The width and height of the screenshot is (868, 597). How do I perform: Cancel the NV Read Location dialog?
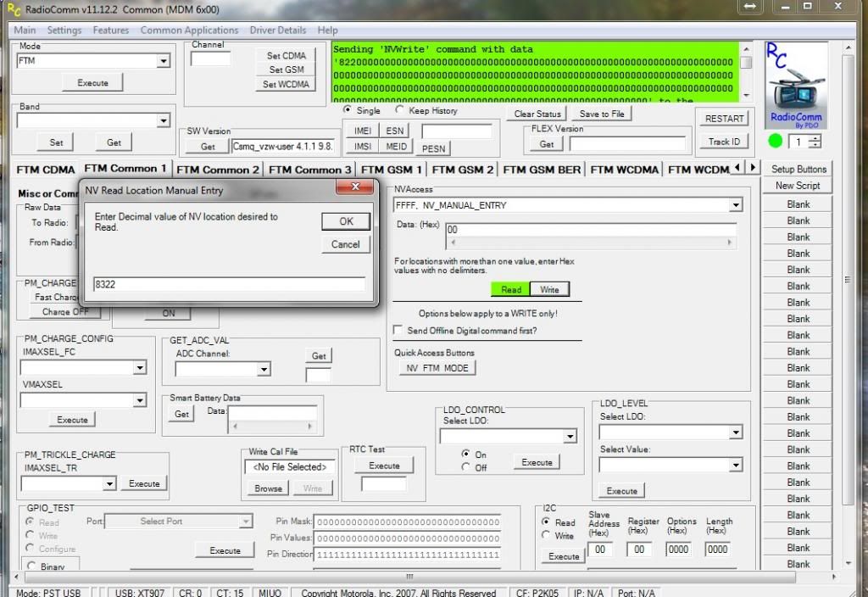click(x=346, y=244)
